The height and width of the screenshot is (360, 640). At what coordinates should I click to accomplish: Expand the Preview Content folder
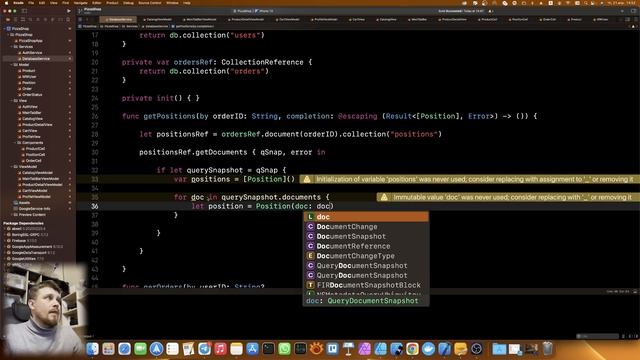click(x=11, y=215)
